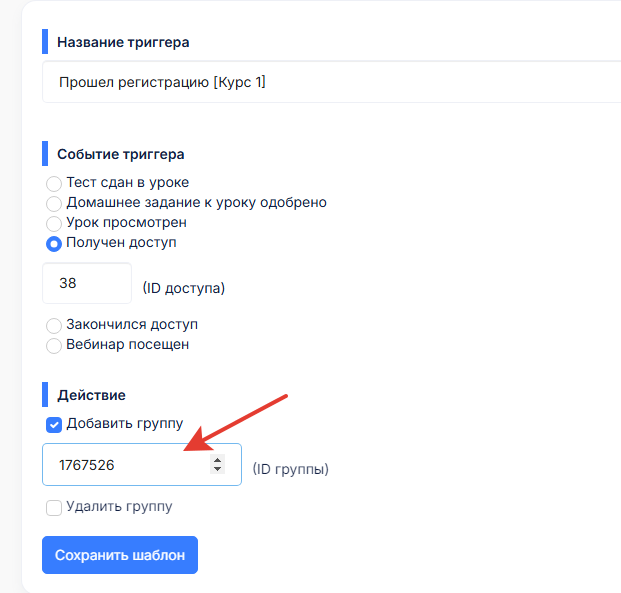The width and height of the screenshot is (621, 593).
Task: Select 'Тест сдан в уроке' radio option
Action: tap(54, 183)
